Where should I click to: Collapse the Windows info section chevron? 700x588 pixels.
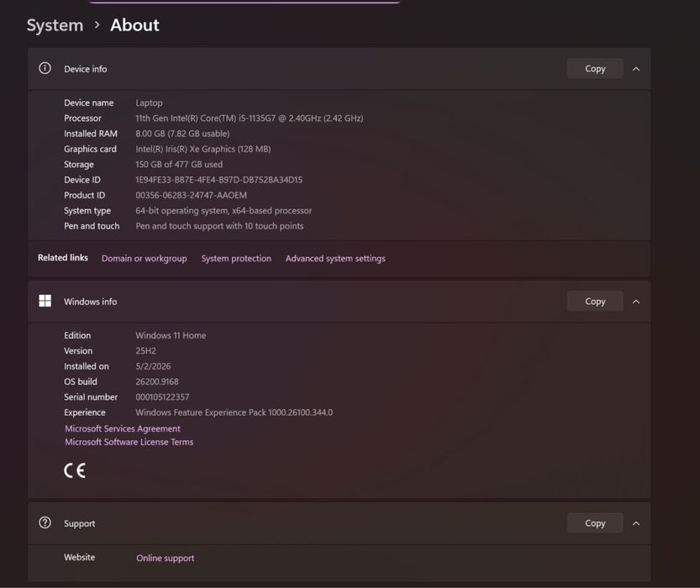click(635, 302)
